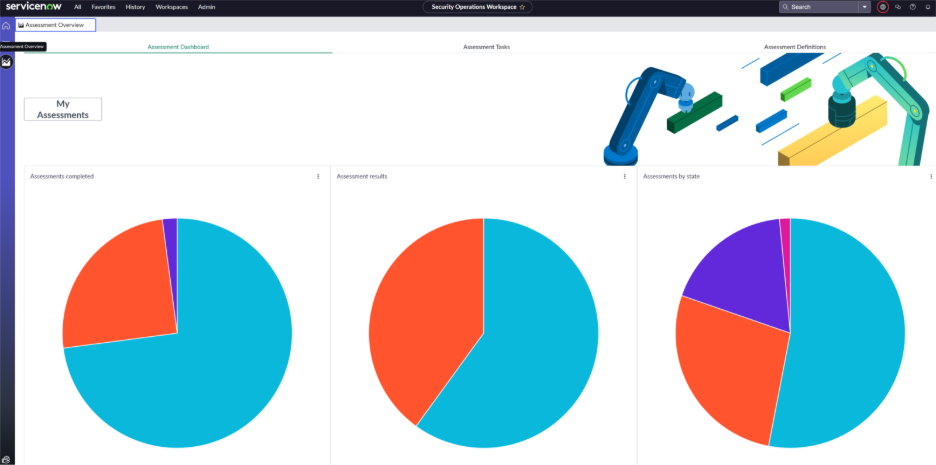Viewport: 936px width, 465px height.
Task: Open the History menu
Action: 136,7
